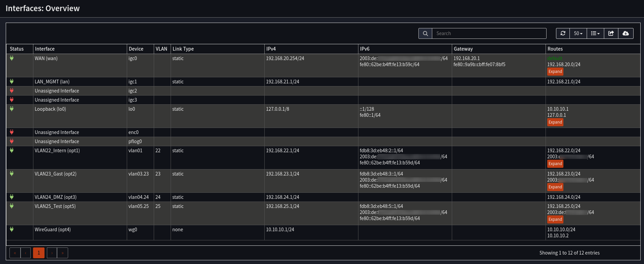Expand routes for Loopback (lo0) row
This screenshot has height=264, width=644.
click(555, 122)
